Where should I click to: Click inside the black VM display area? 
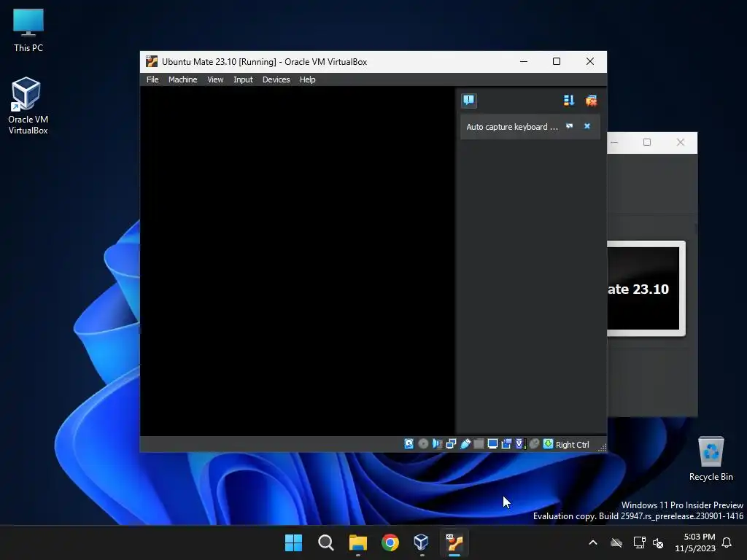click(298, 260)
